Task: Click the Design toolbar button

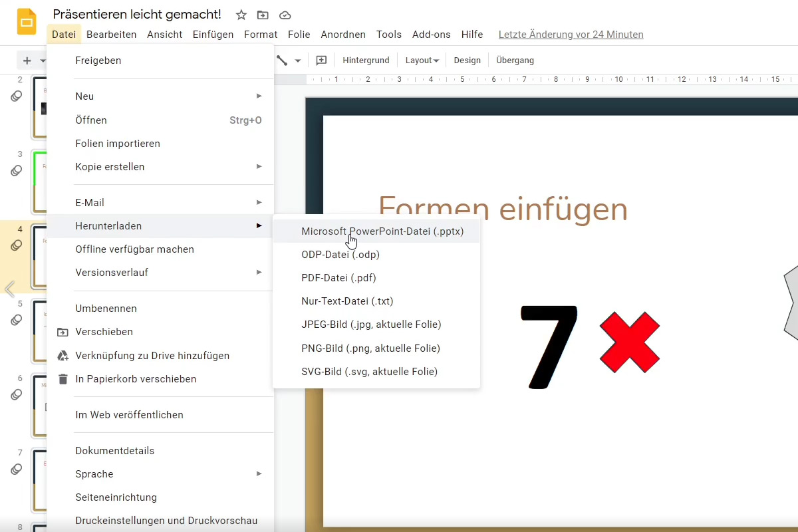Action: pyautogui.click(x=467, y=61)
